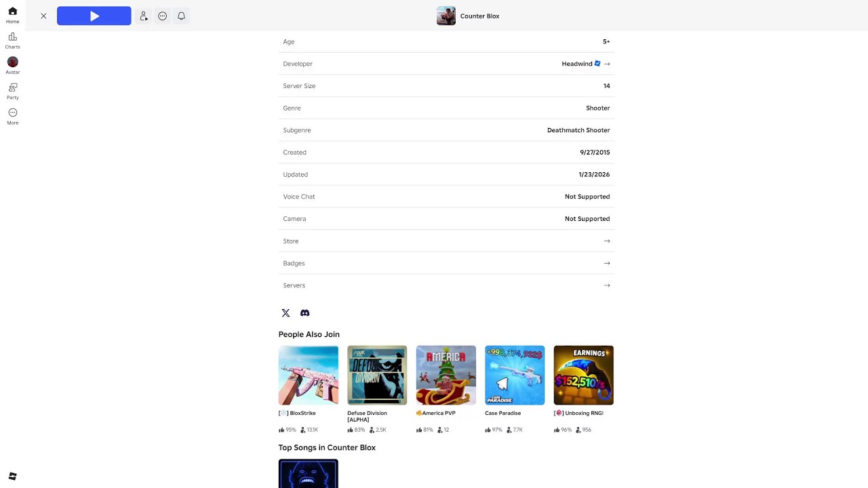
Task: Click the Voice Chat Not Supported value
Action: click(x=587, y=197)
